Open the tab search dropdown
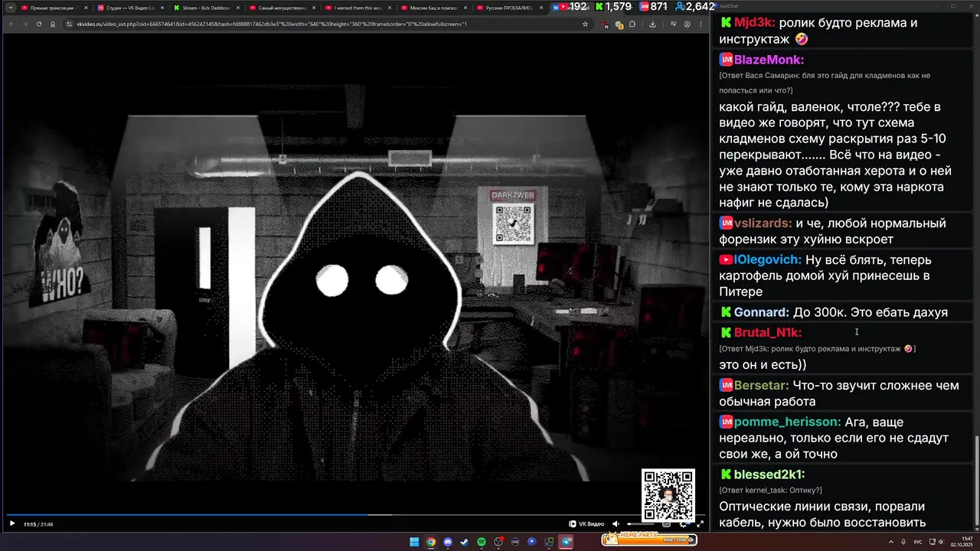Screen dimensions: 980x551 tap(10, 8)
